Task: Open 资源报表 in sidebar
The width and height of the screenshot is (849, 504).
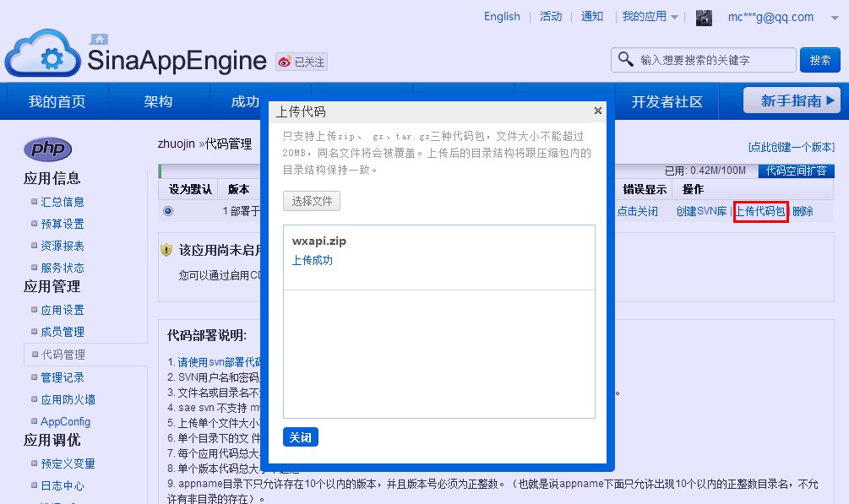Action: click(63, 246)
